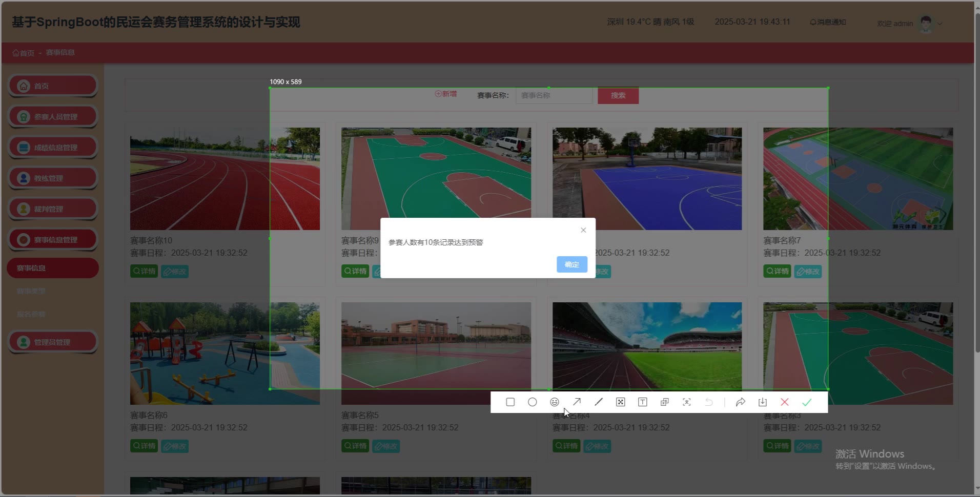The image size is (980, 497).
Task: Confirm the screenshot with the green checkmark
Action: (807, 402)
